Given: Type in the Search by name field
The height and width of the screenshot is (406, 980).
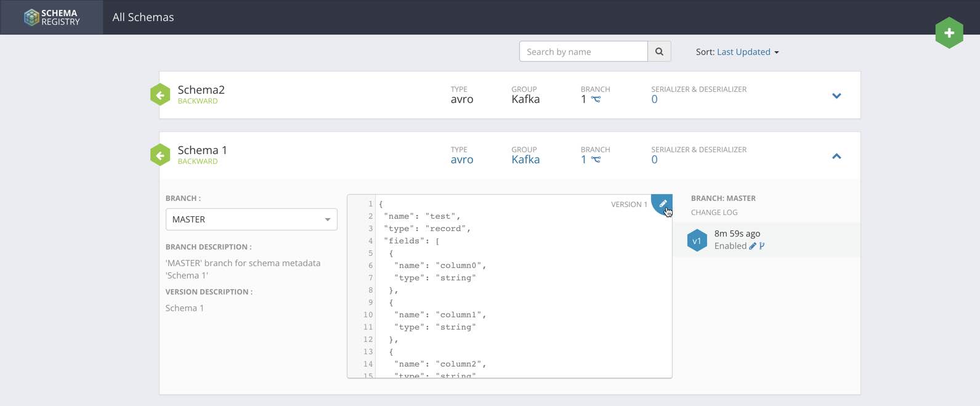Looking at the screenshot, I should pos(583,52).
